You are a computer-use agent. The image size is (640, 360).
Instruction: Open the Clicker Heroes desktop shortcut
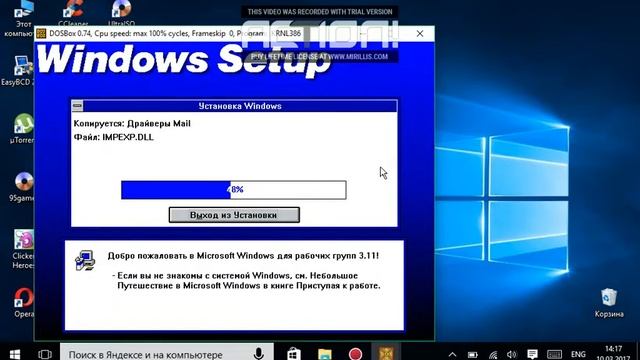pos(23,249)
